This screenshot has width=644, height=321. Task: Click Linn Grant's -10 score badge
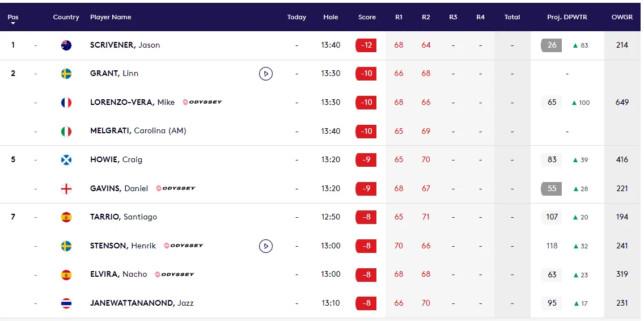point(366,74)
